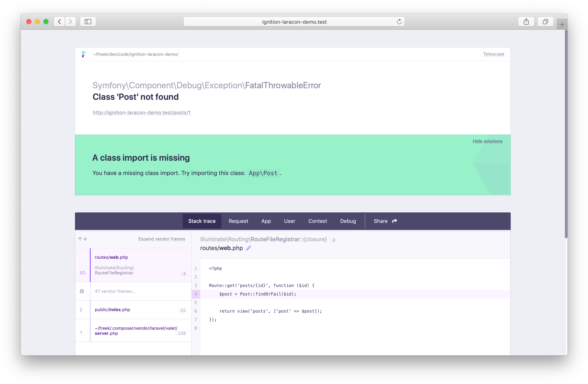Click the <?php opening tag on line 1
The width and height of the screenshot is (588, 384).
coord(215,268)
